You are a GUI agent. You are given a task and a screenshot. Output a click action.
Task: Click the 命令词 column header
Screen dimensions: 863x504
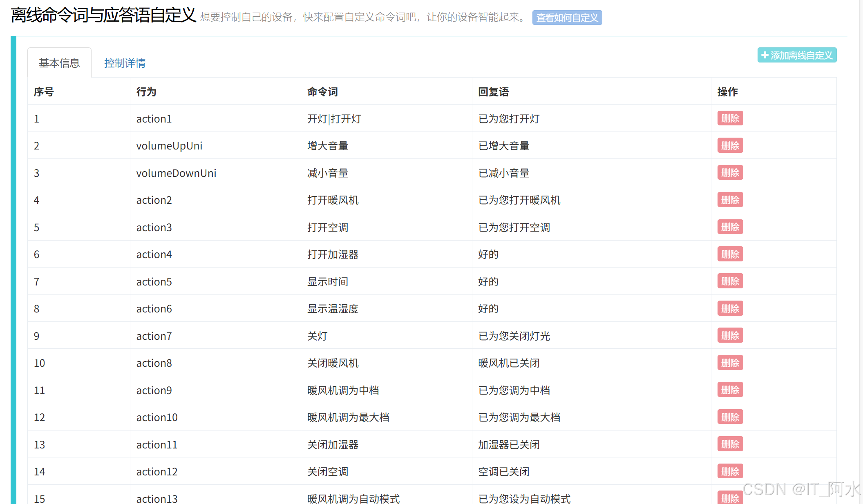click(322, 91)
